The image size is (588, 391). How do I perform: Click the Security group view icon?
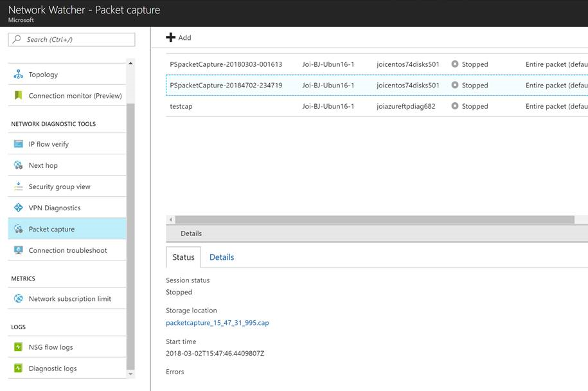pyautogui.click(x=18, y=186)
